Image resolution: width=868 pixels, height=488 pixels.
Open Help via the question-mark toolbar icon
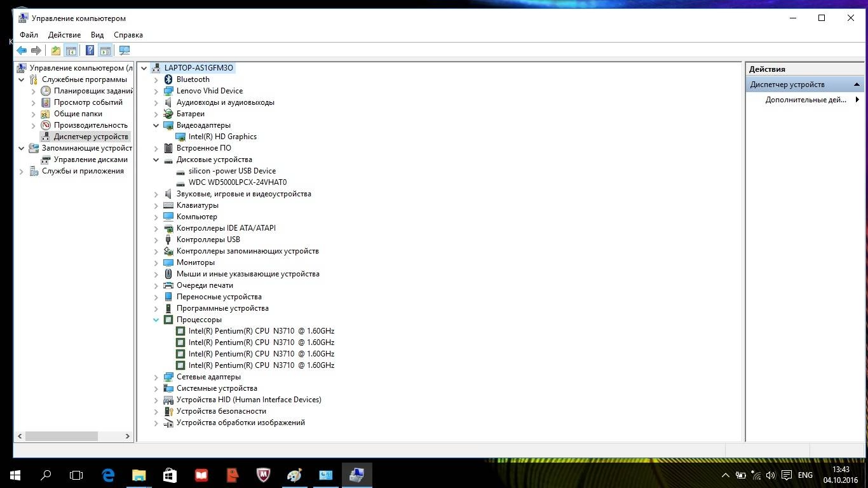click(90, 50)
